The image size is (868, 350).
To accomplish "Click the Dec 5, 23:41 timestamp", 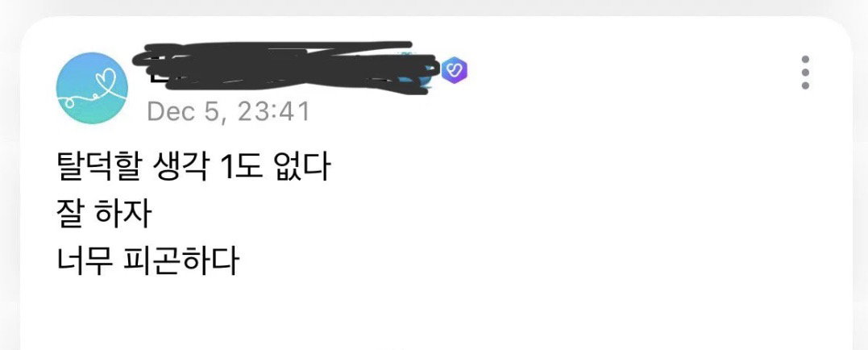I will [229, 111].
